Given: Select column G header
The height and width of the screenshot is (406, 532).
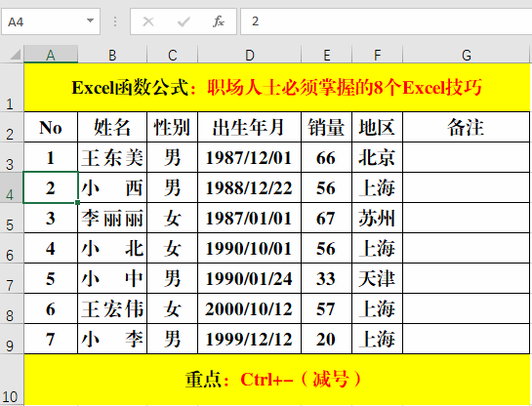Looking at the screenshot, I should coord(467,55).
